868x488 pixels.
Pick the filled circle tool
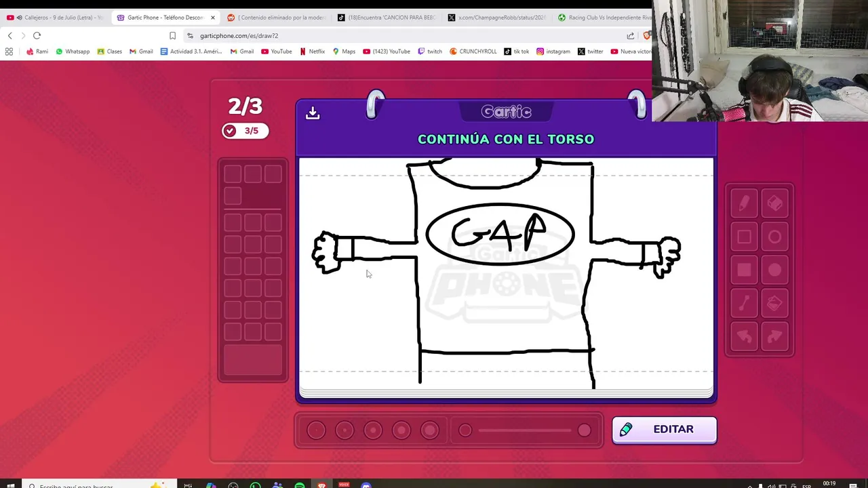(775, 270)
